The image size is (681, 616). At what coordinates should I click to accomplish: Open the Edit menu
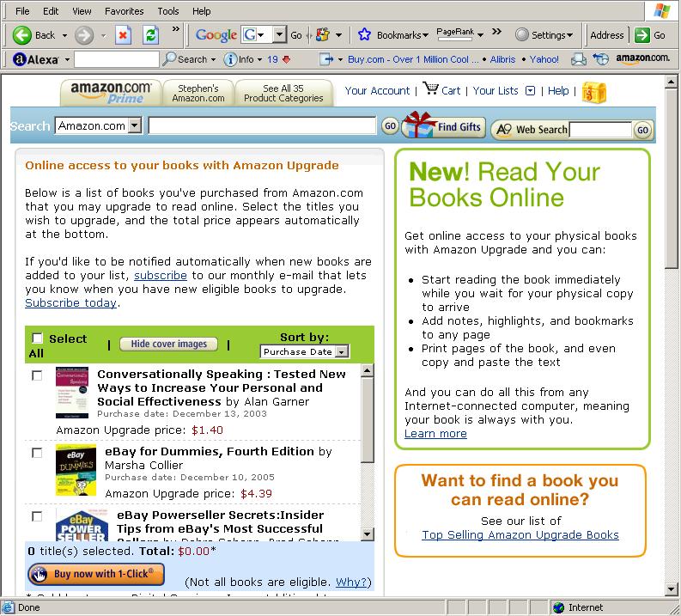click(51, 11)
